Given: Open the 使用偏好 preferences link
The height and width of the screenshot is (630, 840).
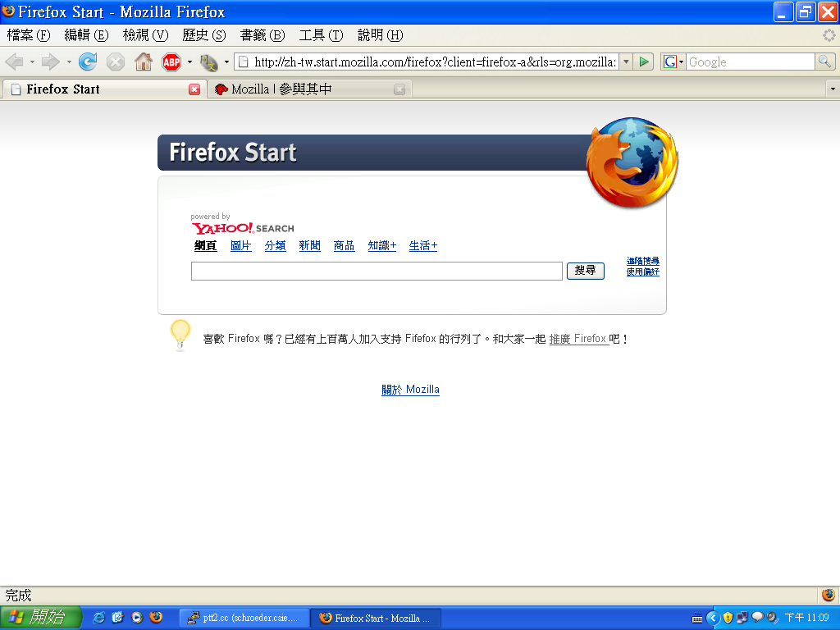Looking at the screenshot, I should pyautogui.click(x=643, y=272).
